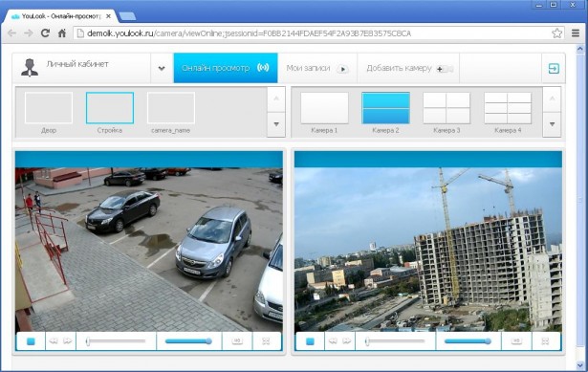Open the Добавить камеру tab

coord(408,68)
